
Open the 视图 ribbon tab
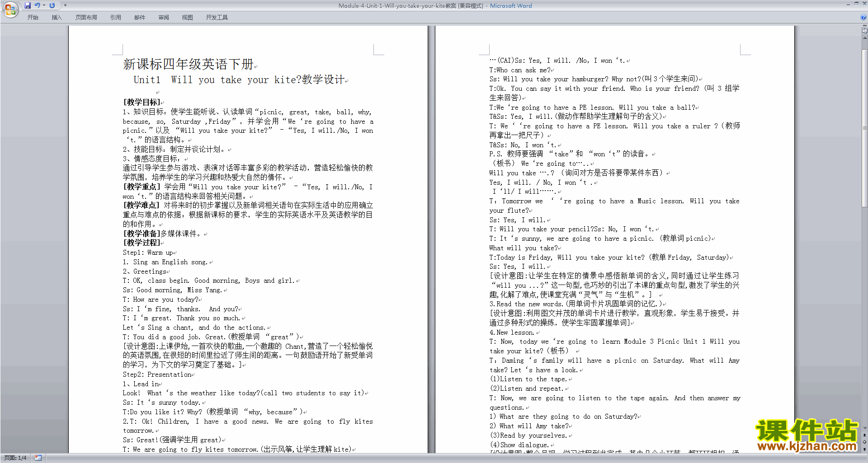pyautogui.click(x=187, y=18)
